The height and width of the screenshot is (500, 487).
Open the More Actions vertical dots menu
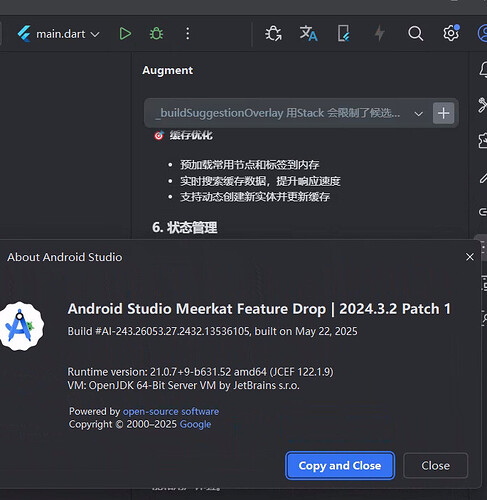[188, 34]
